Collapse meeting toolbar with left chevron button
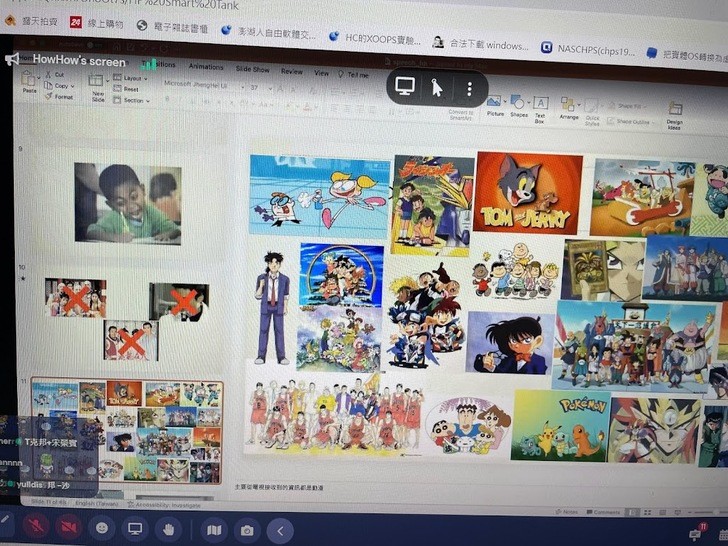The height and width of the screenshot is (546, 728). (280, 531)
